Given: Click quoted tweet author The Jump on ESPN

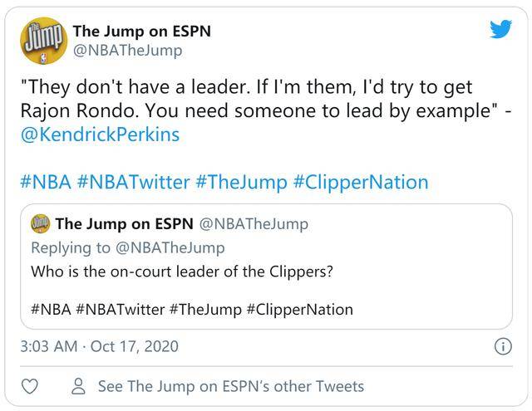Looking at the screenshot, I should [124, 223].
